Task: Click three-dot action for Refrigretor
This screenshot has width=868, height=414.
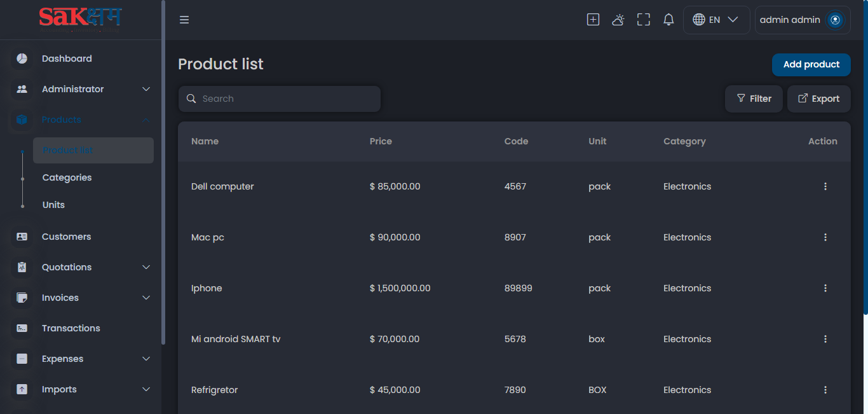Action: point(825,390)
